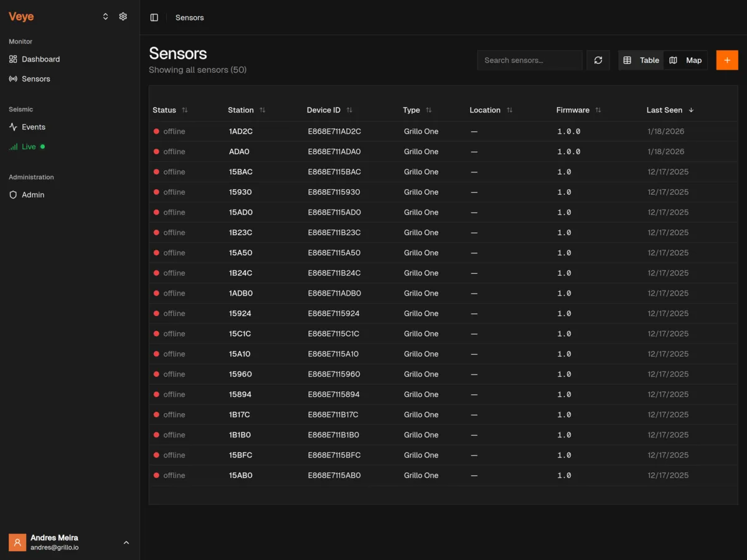Open seismic Events via waveform icon
The height and width of the screenshot is (560, 747).
12,127
